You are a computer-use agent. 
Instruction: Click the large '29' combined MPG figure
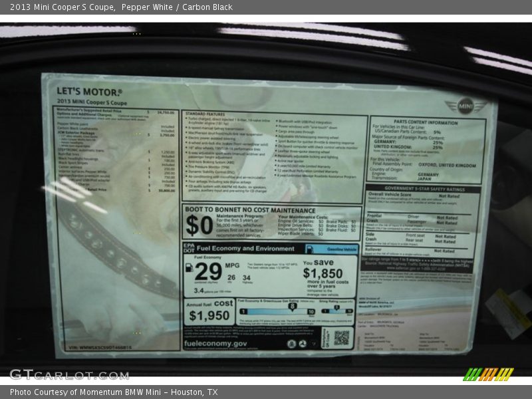[x=208, y=272]
